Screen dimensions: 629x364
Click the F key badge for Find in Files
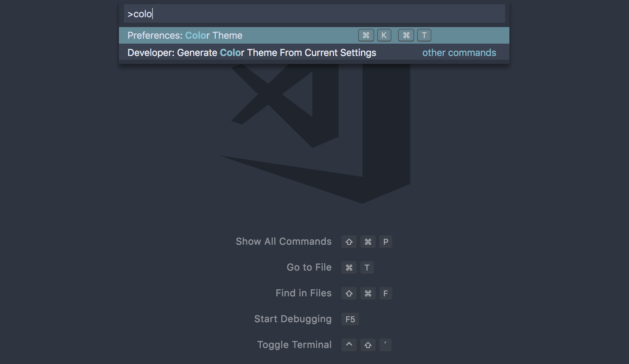pyautogui.click(x=386, y=293)
